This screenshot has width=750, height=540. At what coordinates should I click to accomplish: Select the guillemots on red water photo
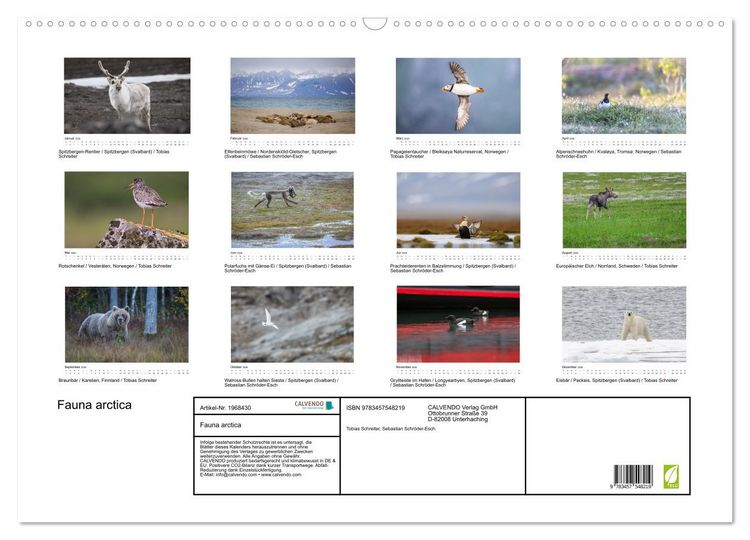[458, 324]
